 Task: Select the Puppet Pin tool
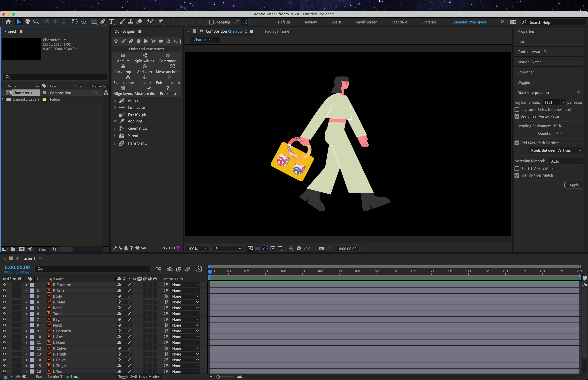pyautogui.click(x=160, y=22)
